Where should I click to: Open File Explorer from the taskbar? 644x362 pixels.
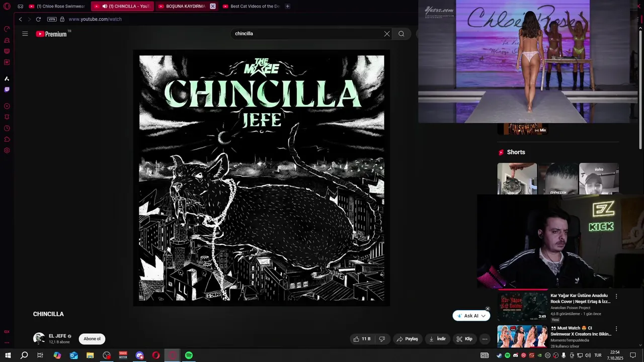(x=90, y=355)
